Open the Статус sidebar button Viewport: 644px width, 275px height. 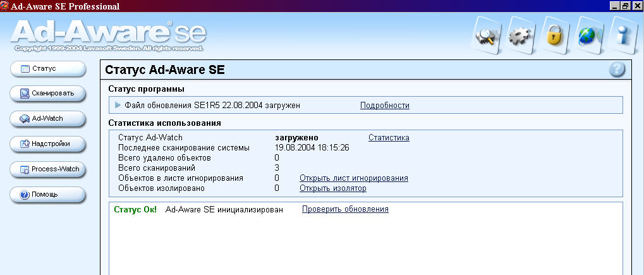click(x=47, y=69)
